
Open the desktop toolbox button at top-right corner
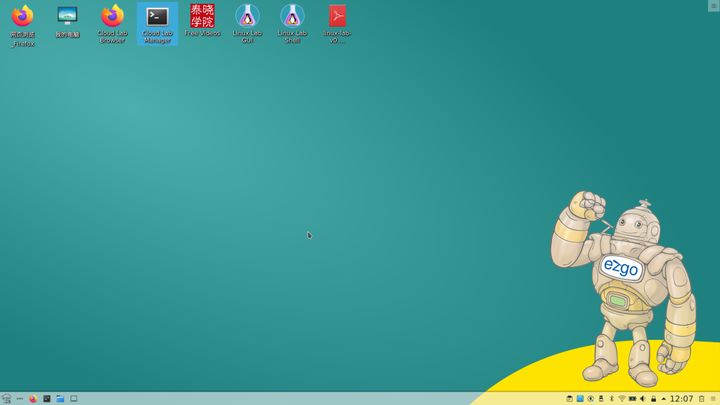tap(714, 6)
